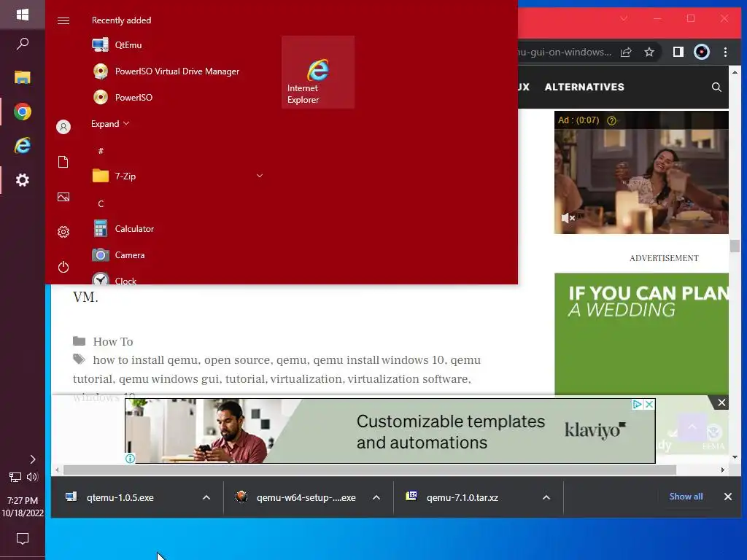Screen dimensions: 747x560
Task: Expand the Start menu hamburger button
Action: point(63,20)
